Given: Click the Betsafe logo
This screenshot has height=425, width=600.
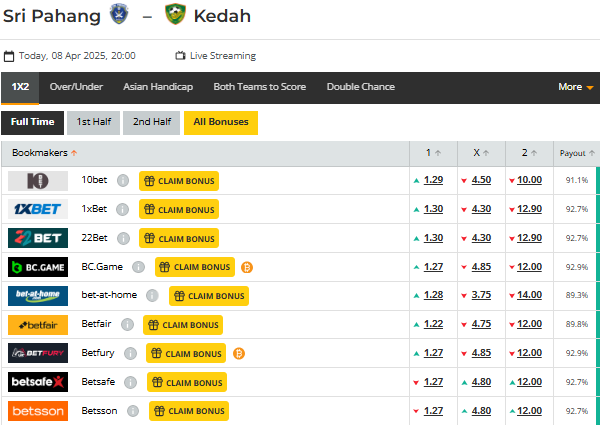Looking at the screenshot, I should pyautogui.click(x=38, y=382).
